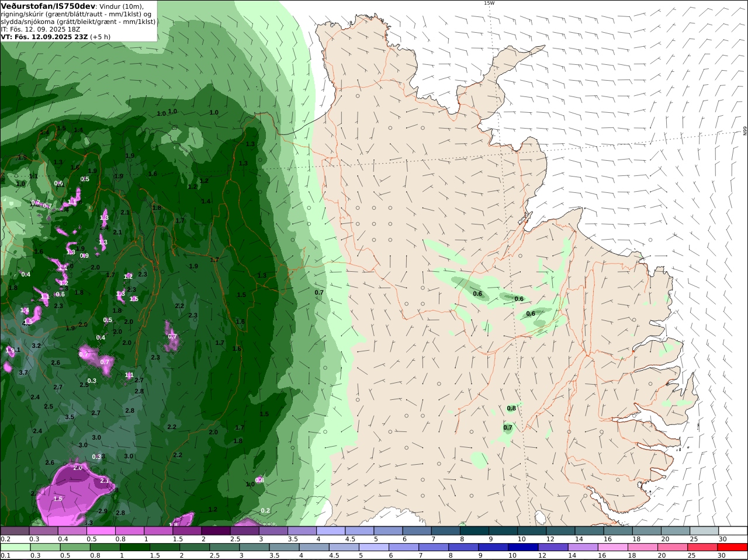The height and width of the screenshot is (560, 748).
Task: Pick the top-row legend swatch from 3 to 3.5
Action: coord(273,531)
